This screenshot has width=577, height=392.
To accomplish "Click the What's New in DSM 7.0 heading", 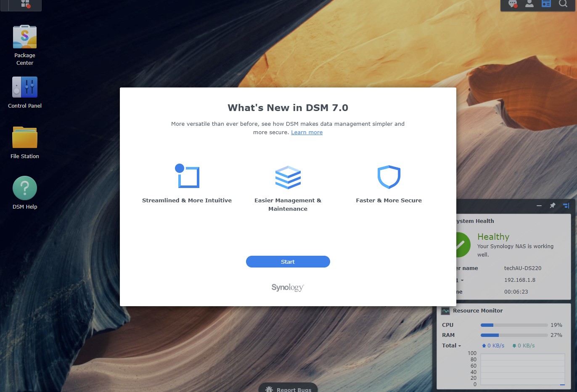I will (288, 108).
